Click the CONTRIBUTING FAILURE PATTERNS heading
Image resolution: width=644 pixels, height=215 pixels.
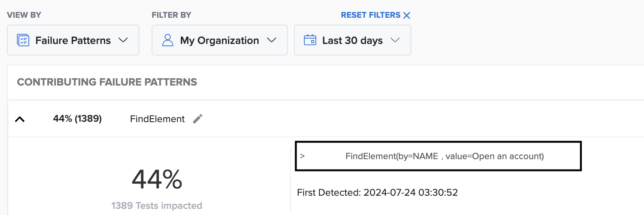coord(107,82)
